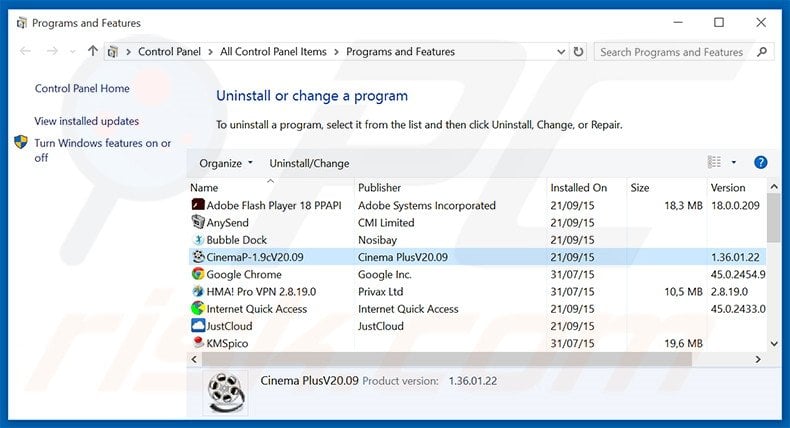The width and height of the screenshot is (790, 428).
Task: Select the HMA! Pro VPN 2.8.19.0 name
Action: coord(261,291)
